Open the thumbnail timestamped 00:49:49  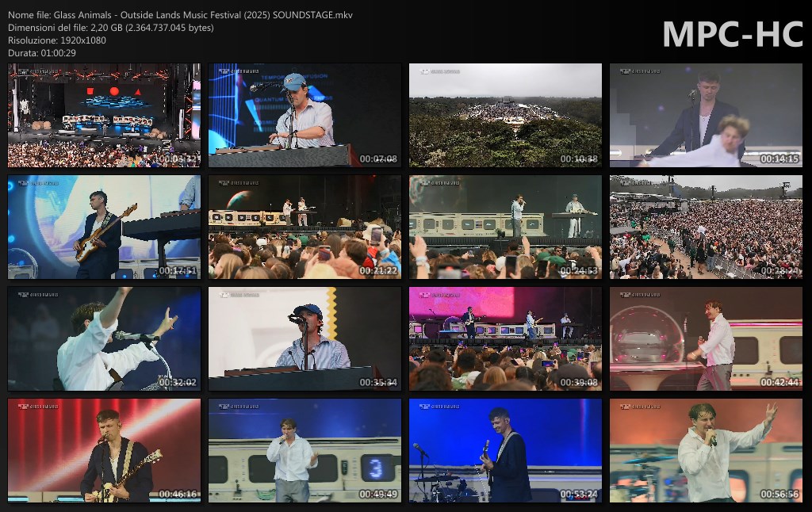(x=304, y=450)
